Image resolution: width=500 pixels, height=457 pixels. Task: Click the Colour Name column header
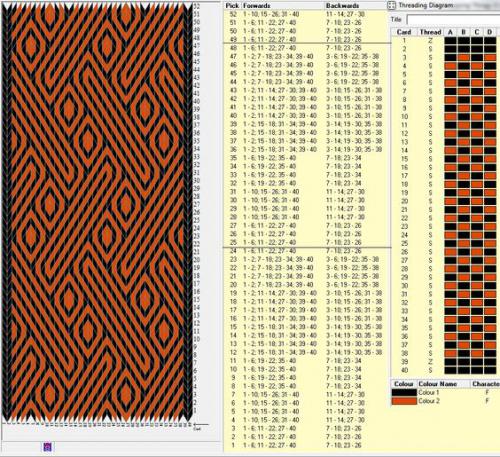(437, 384)
